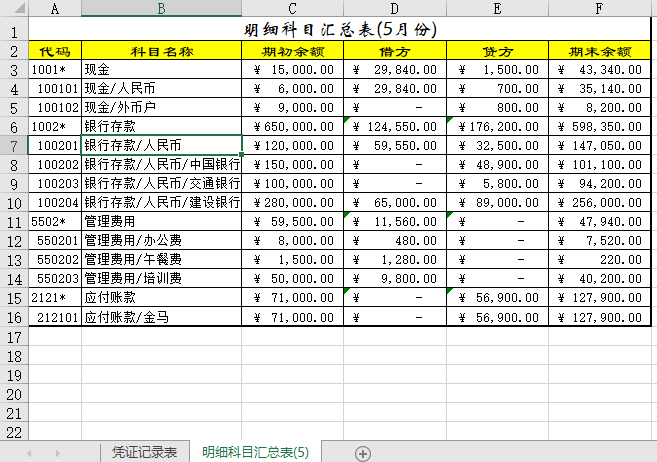This screenshot has width=657, height=462.
Task: Click the previous sheet navigation arrow
Action: pyautogui.click(x=30, y=453)
